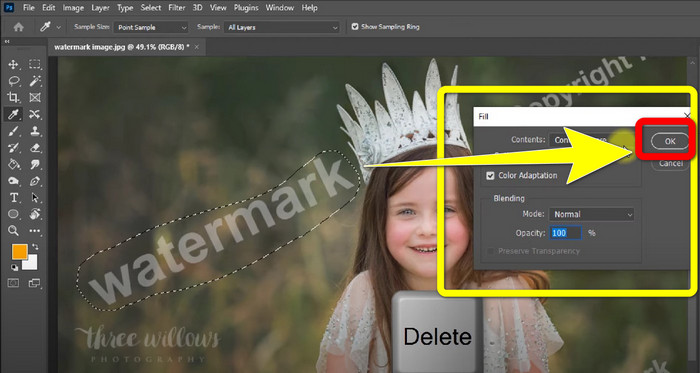
Task: Open the 3D menu
Action: point(197,8)
